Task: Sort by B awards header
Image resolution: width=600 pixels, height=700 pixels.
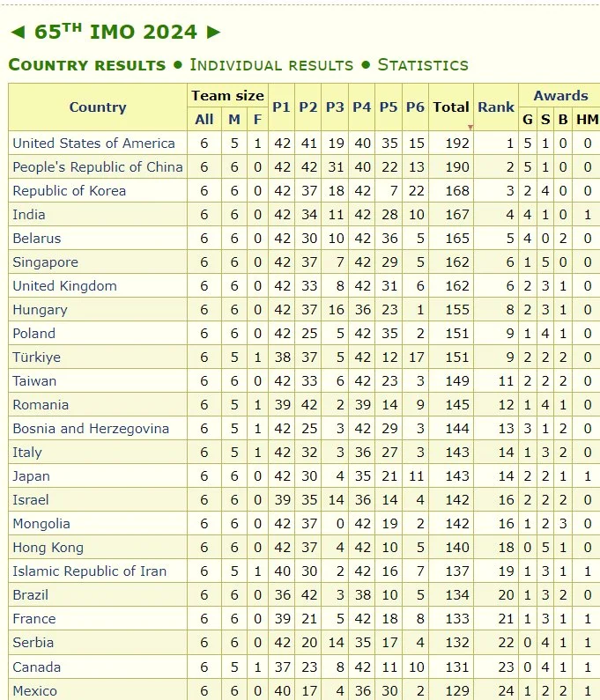Action: 563,119
